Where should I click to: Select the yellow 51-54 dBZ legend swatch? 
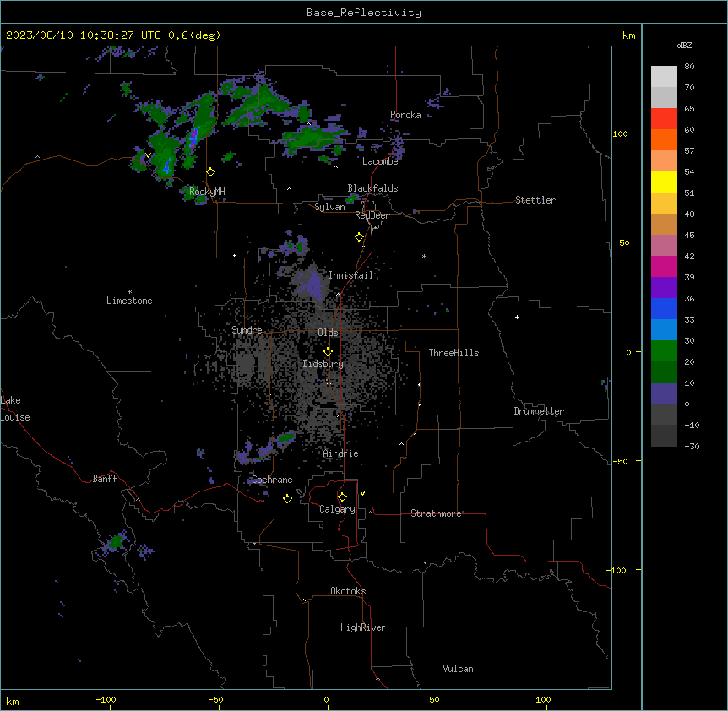(x=664, y=182)
